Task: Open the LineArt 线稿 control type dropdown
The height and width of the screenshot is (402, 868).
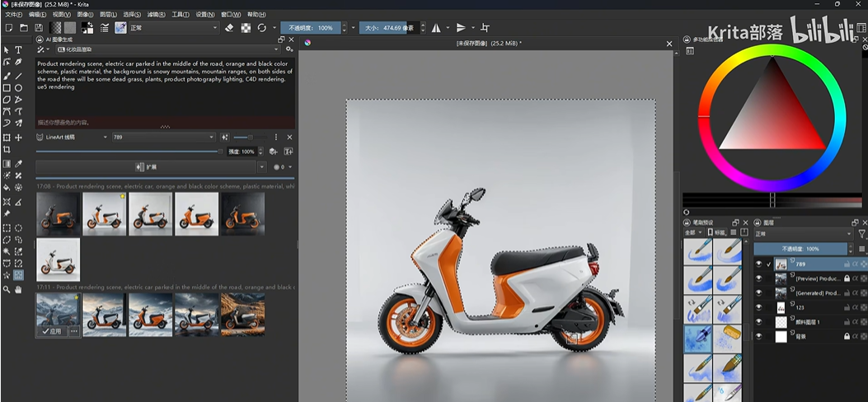Action: (x=73, y=137)
